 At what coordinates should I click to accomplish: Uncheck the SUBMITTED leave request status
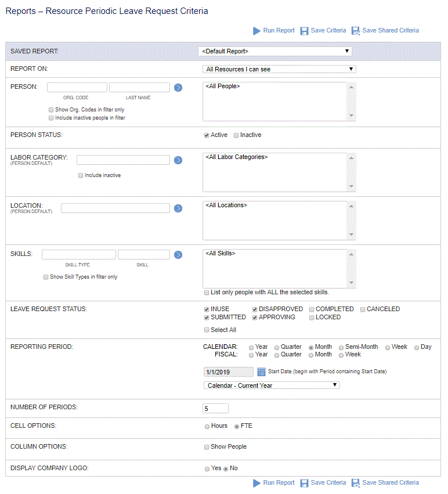[207, 318]
